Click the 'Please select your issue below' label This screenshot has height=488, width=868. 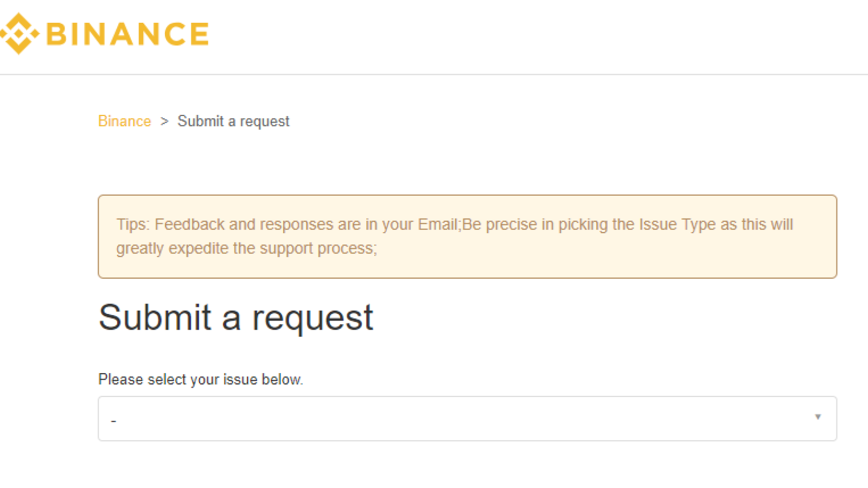(201, 379)
